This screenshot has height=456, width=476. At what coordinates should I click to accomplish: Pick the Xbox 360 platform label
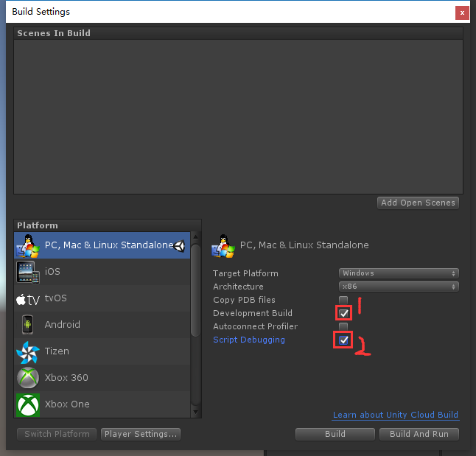click(x=66, y=378)
